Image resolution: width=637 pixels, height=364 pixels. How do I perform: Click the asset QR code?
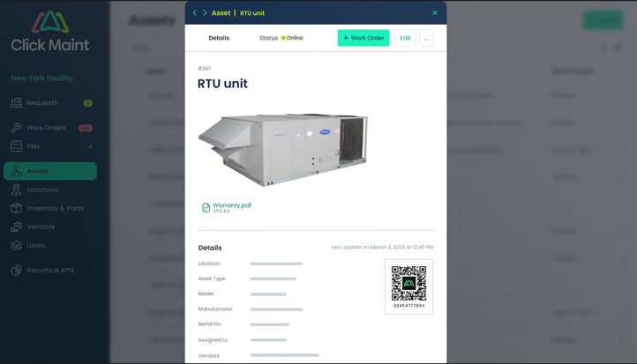click(408, 284)
